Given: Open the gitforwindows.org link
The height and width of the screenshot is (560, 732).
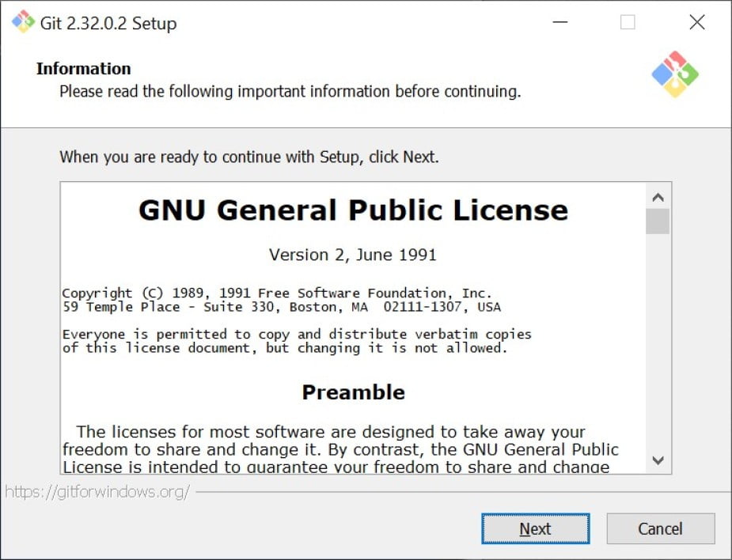Looking at the screenshot, I should click(x=97, y=492).
